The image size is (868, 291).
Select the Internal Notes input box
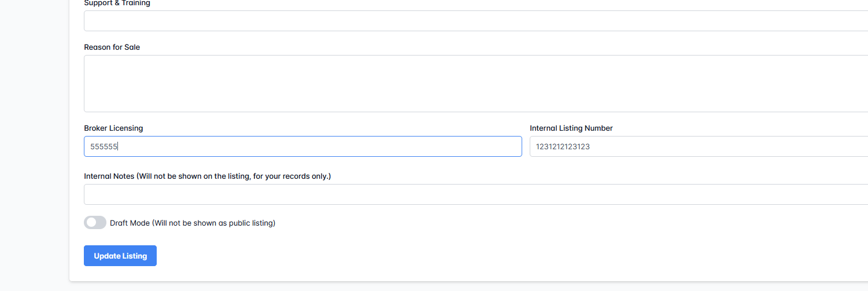(x=474, y=194)
